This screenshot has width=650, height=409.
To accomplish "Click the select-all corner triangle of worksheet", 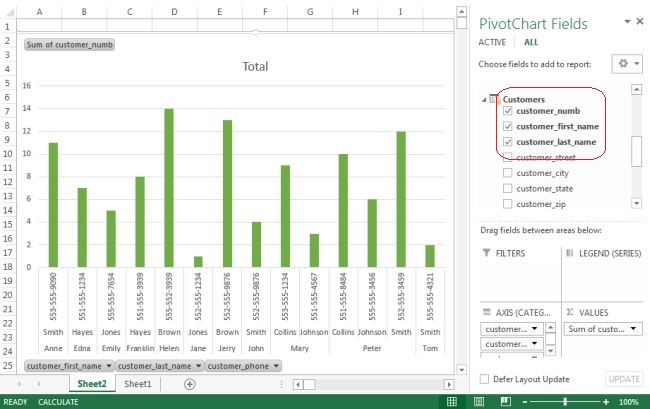I will [10, 12].
